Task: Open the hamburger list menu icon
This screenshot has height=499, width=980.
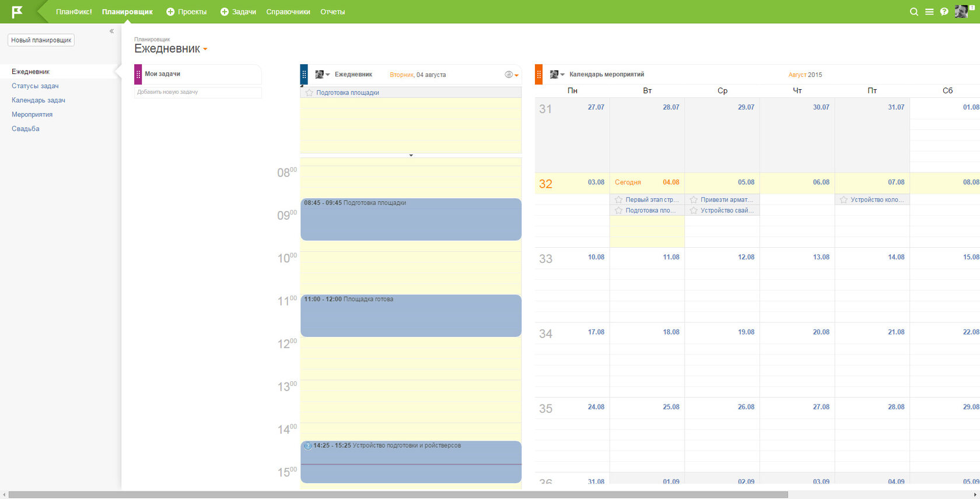Action: click(929, 12)
